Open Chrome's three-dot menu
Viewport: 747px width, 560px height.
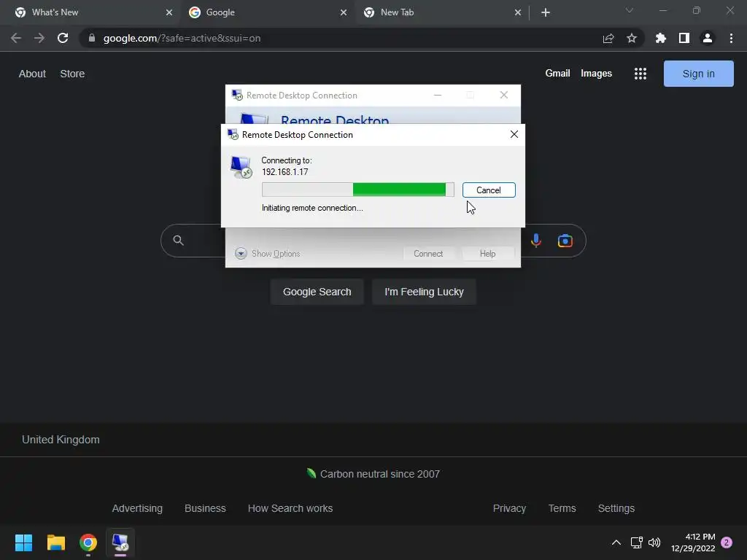[x=731, y=38]
